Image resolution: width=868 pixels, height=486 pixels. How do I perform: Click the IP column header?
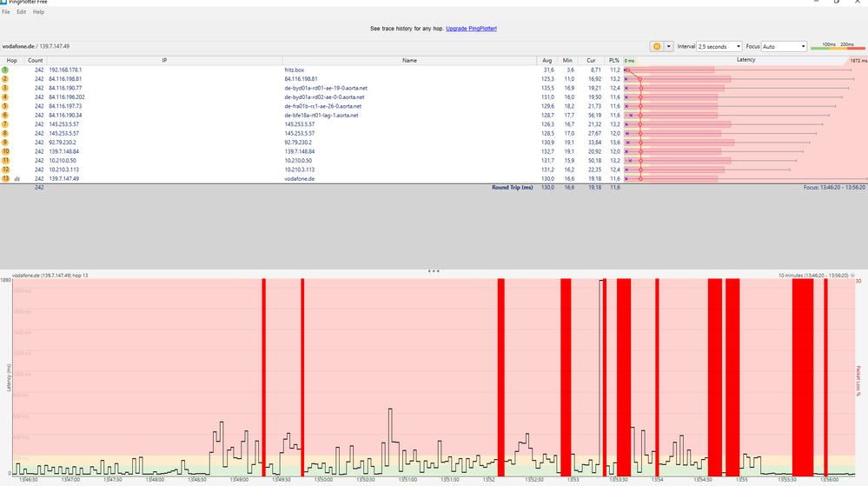(x=164, y=60)
